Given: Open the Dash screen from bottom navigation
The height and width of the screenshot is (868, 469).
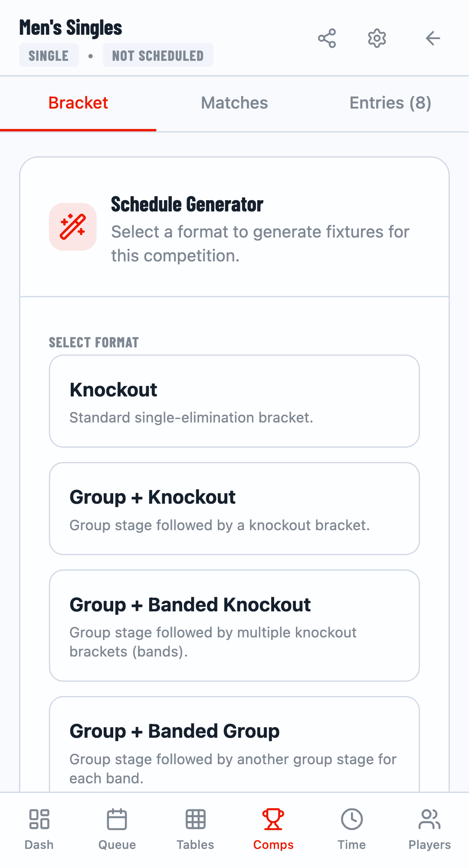Looking at the screenshot, I should [x=39, y=827].
